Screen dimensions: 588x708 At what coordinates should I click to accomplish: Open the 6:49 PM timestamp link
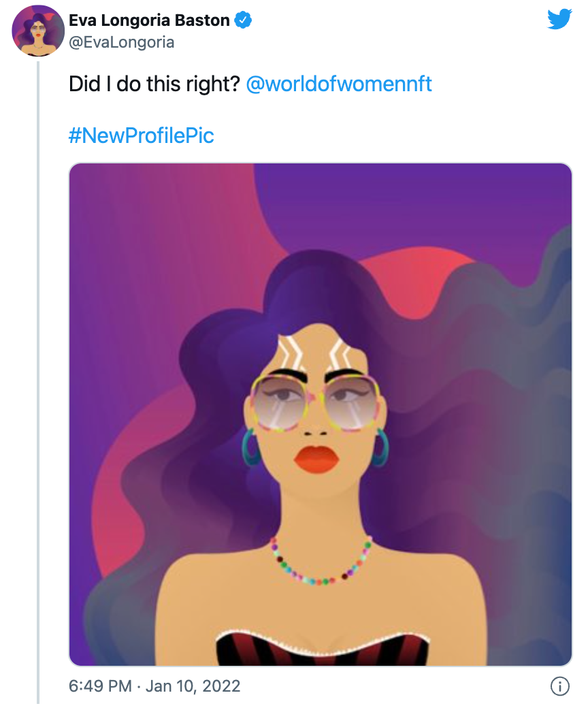coord(100,686)
